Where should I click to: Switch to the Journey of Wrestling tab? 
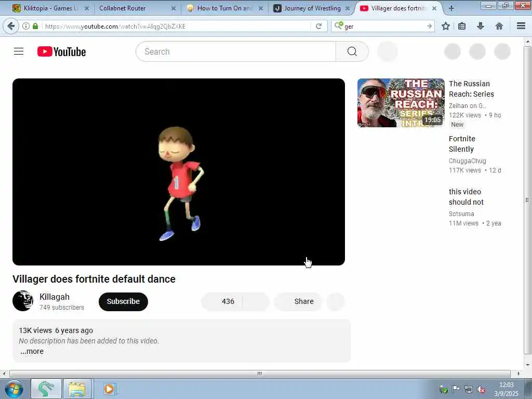point(311,8)
